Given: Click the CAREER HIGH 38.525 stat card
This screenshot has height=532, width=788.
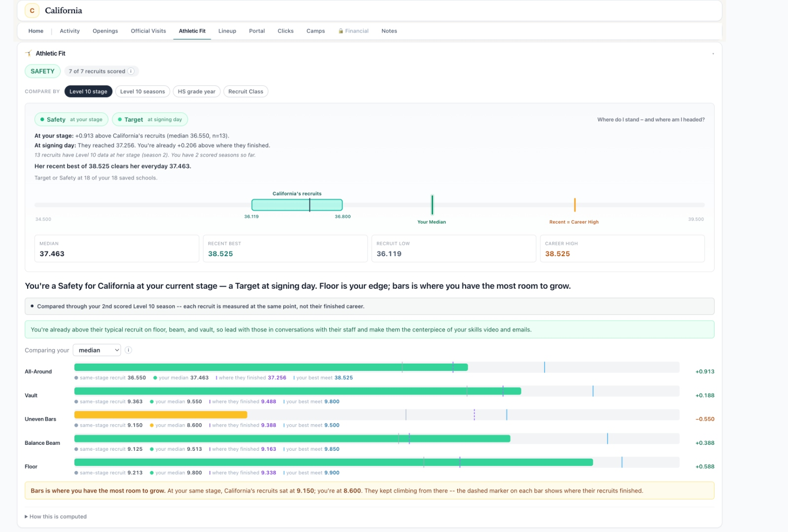Looking at the screenshot, I should pyautogui.click(x=622, y=249).
